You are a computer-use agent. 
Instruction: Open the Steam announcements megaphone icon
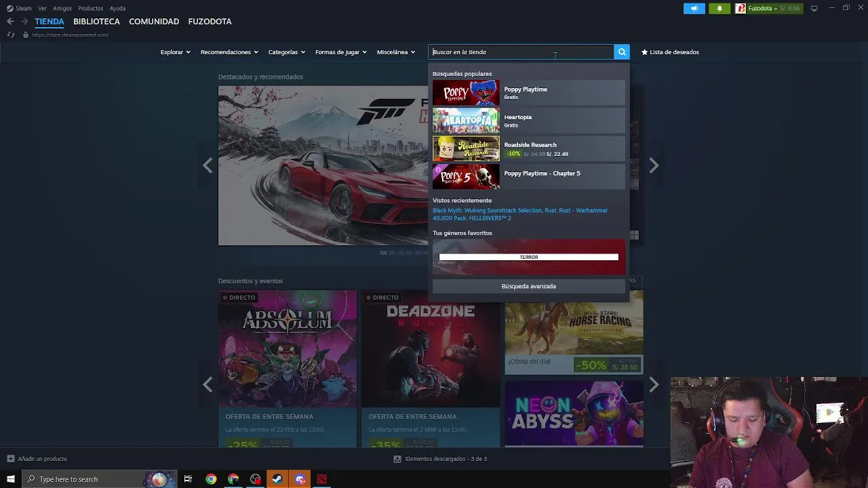coord(694,8)
